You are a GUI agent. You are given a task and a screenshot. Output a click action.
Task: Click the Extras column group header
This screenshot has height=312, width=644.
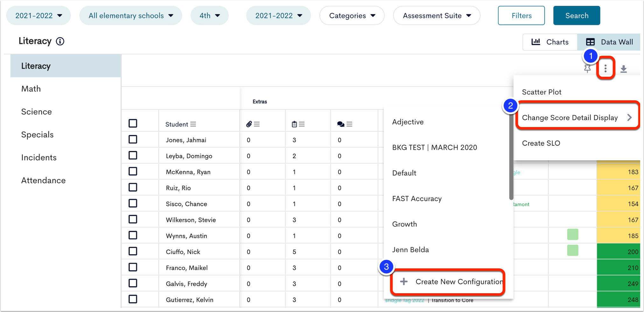click(x=260, y=102)
